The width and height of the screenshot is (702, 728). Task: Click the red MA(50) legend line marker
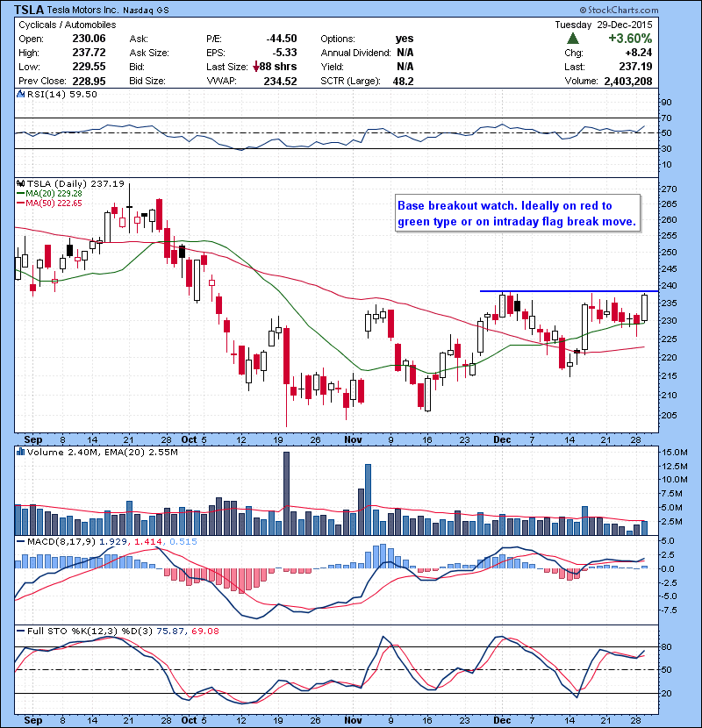click(x=21, y=203)
